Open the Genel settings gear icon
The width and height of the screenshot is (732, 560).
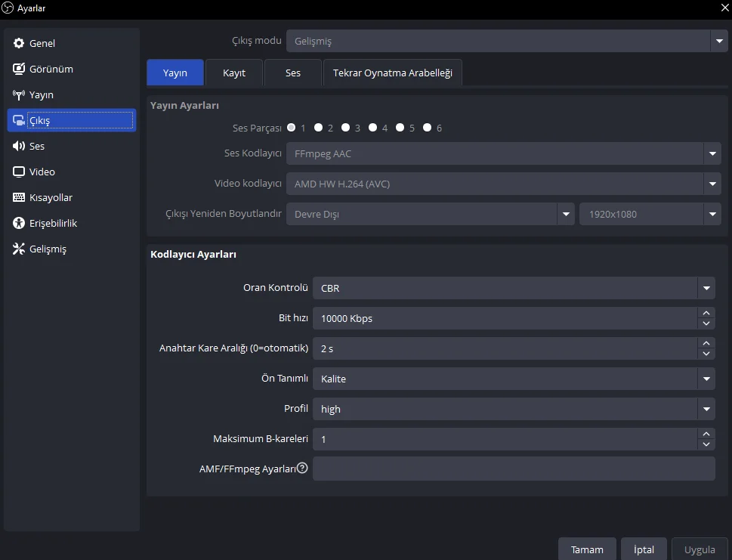click(x=19, y=44)
